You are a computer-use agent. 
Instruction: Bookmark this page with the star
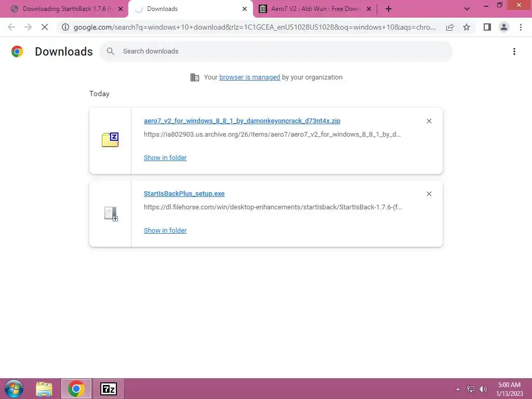tap(467, 27)
